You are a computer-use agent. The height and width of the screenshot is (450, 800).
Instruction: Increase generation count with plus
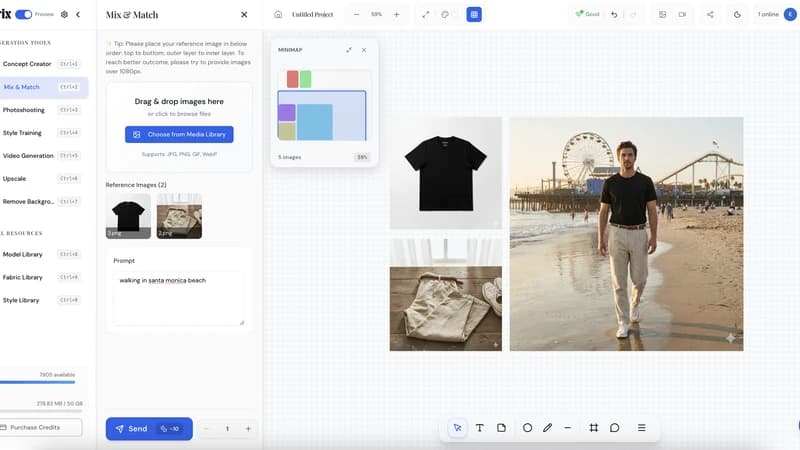coord(248,429)
